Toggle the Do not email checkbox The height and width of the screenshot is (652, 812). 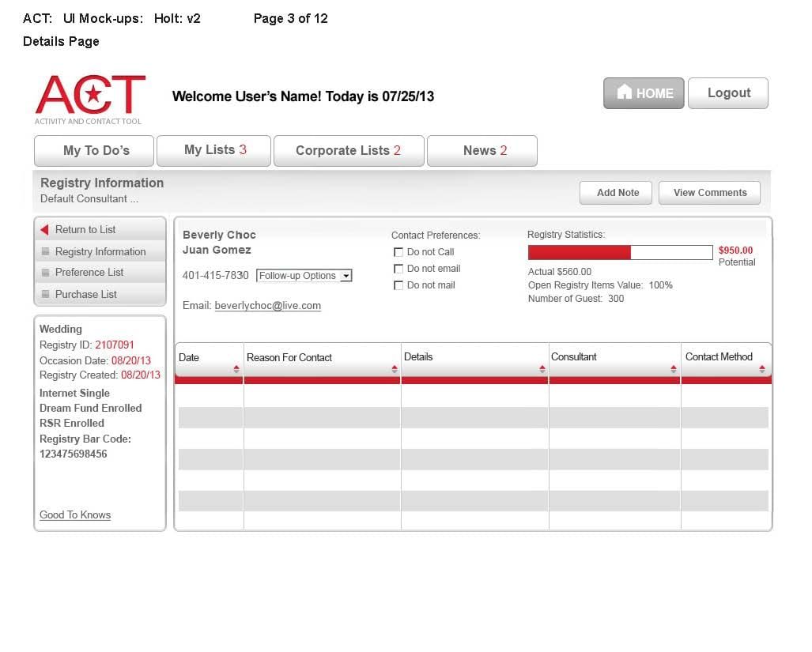point(398,269)
